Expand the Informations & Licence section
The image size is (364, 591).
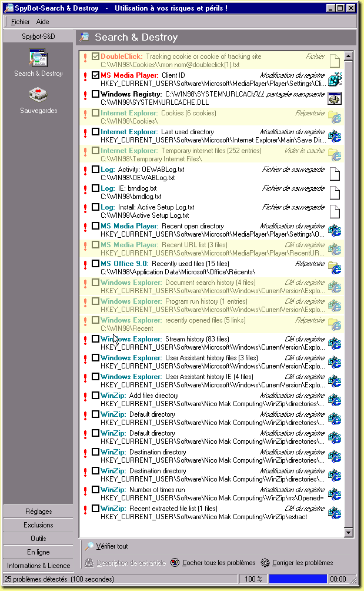(38, 566)
